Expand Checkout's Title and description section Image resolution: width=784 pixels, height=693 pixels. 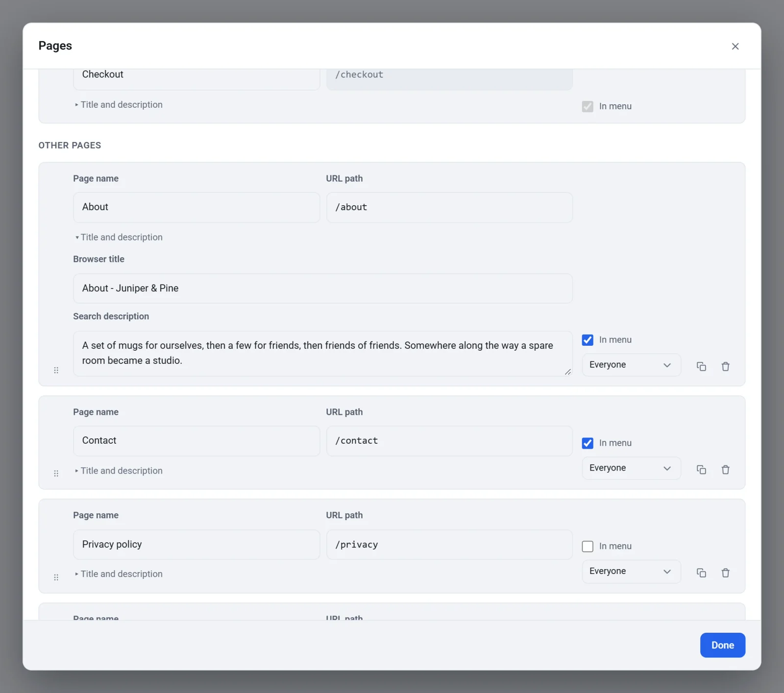(119, 105)
